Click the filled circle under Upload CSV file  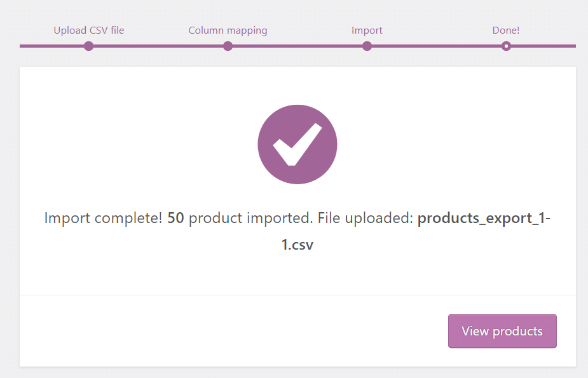[88, 46]
